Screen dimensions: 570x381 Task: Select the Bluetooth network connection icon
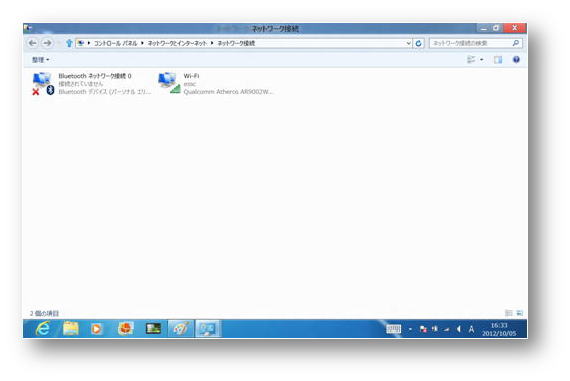point(43,84)
